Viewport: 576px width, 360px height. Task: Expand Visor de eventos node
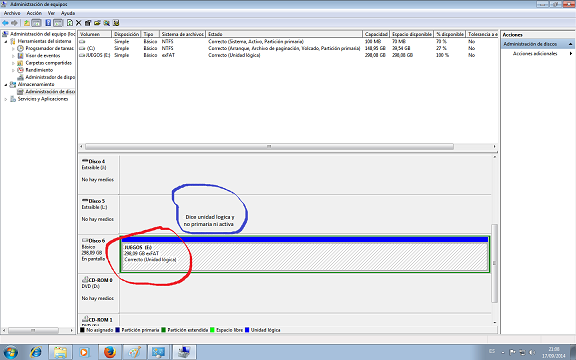pos(13,56)
